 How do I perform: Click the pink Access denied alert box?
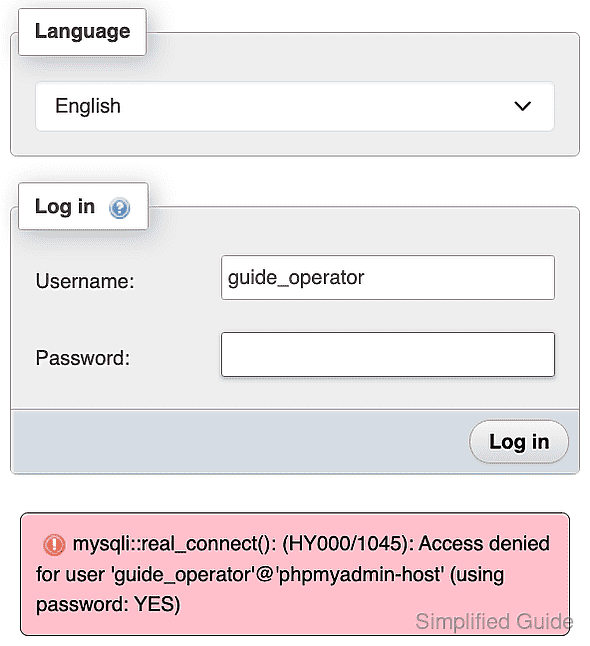(x=295, y=574)
